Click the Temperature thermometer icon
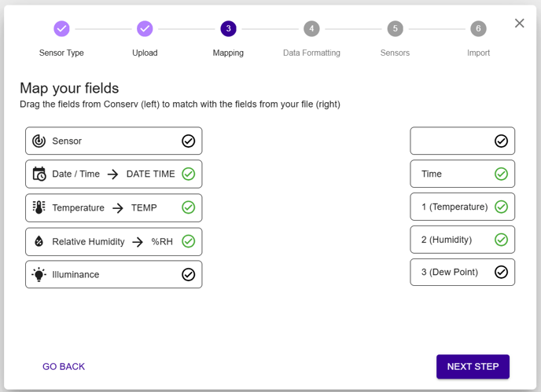Screen dimensions: 541x392 coord(39,208)
